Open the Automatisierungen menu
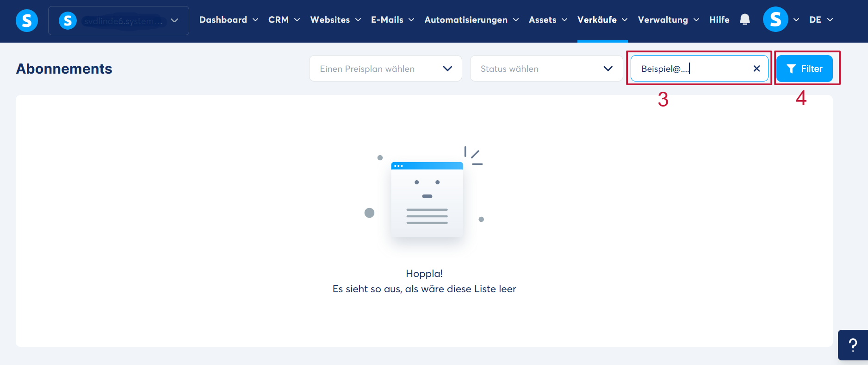This screenshot has height=365, width=868. [x=471, y=20]
